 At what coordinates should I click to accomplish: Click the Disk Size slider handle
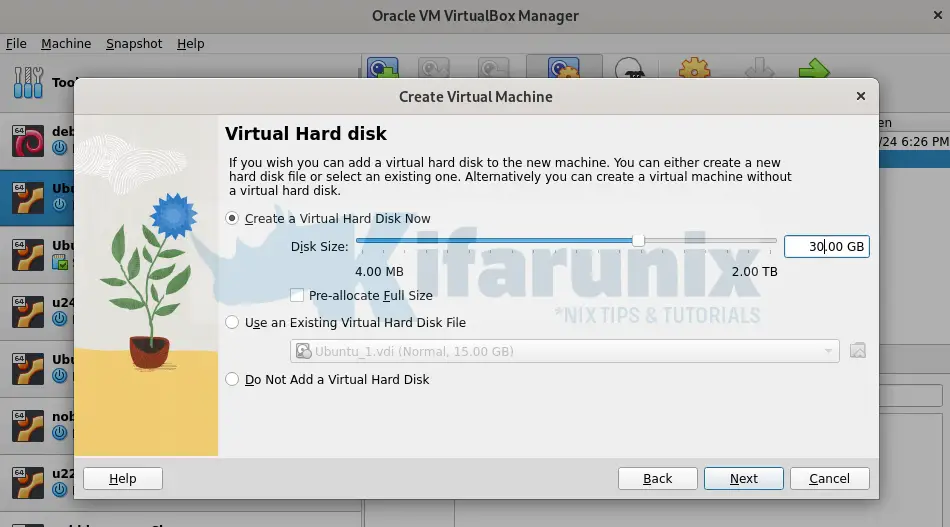pyautogui.click(x=638, y=240)
